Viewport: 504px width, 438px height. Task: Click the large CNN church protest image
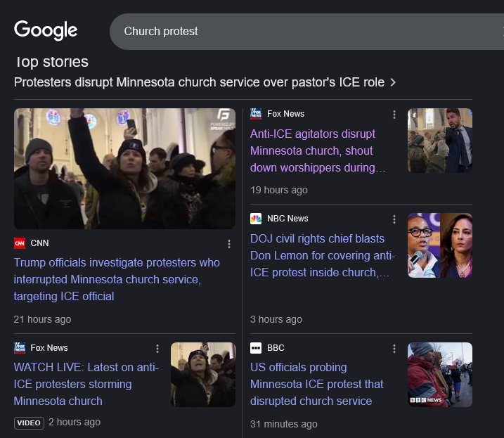(124, 168)
